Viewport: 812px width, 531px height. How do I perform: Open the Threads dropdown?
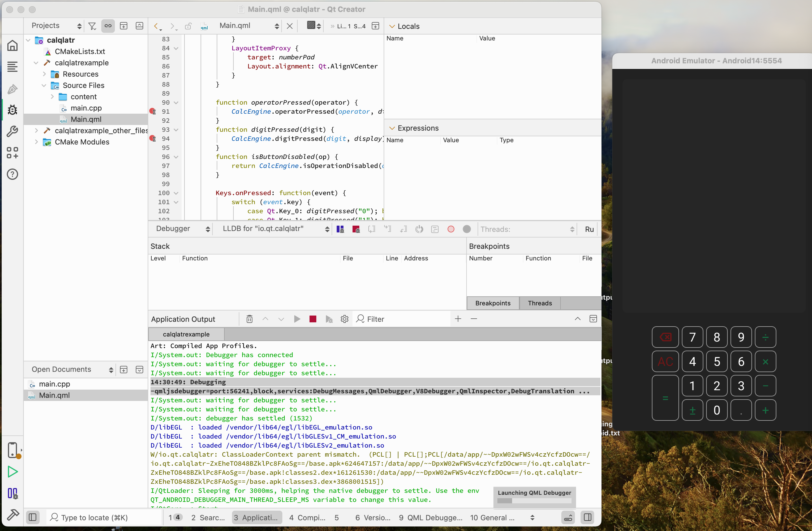click(x=527, y=229)
